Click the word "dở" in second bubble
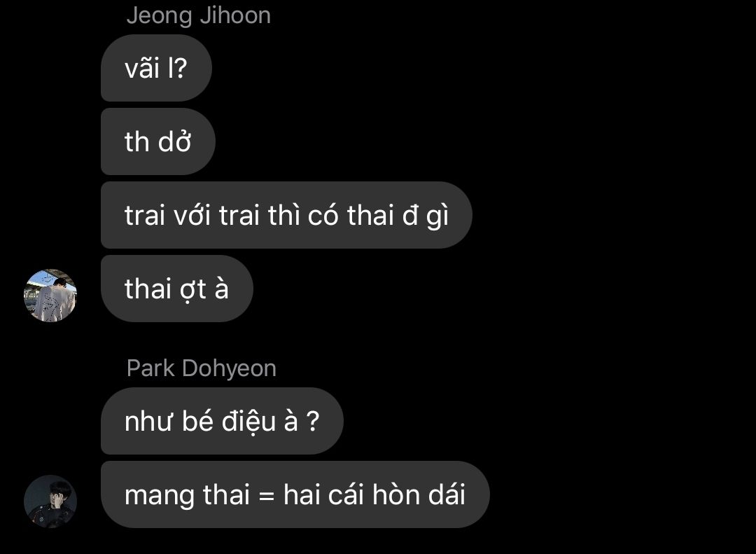The width and height of the screenshot is (756, 554). (174, 141)
